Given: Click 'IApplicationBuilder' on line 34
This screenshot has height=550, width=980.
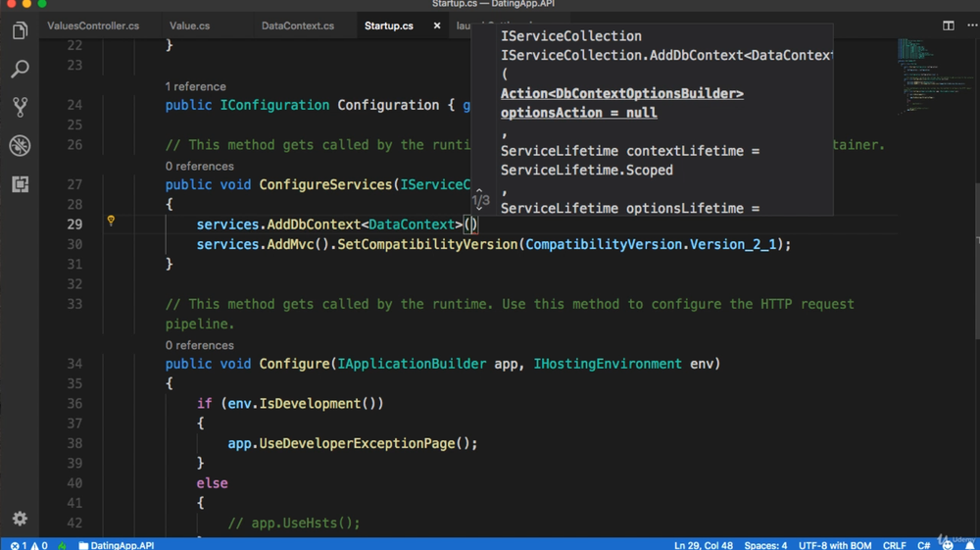Looking at the screenshot, I should click(x=412, y=364).
